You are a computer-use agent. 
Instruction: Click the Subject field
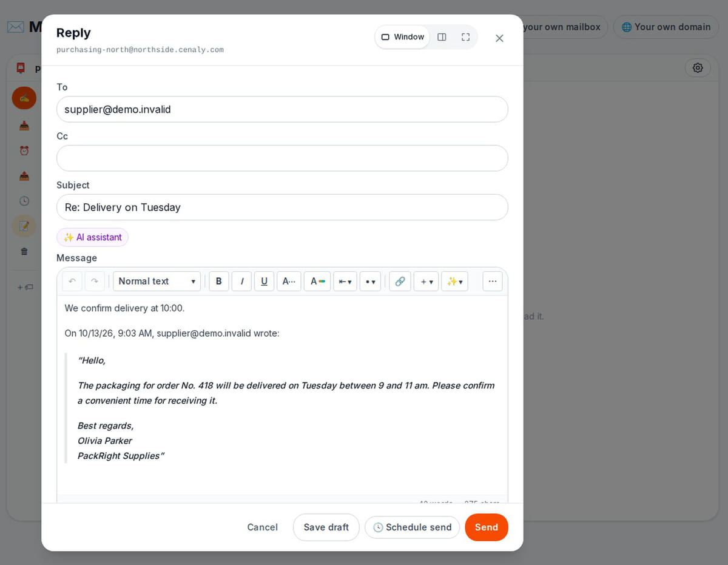click(282, 207)
